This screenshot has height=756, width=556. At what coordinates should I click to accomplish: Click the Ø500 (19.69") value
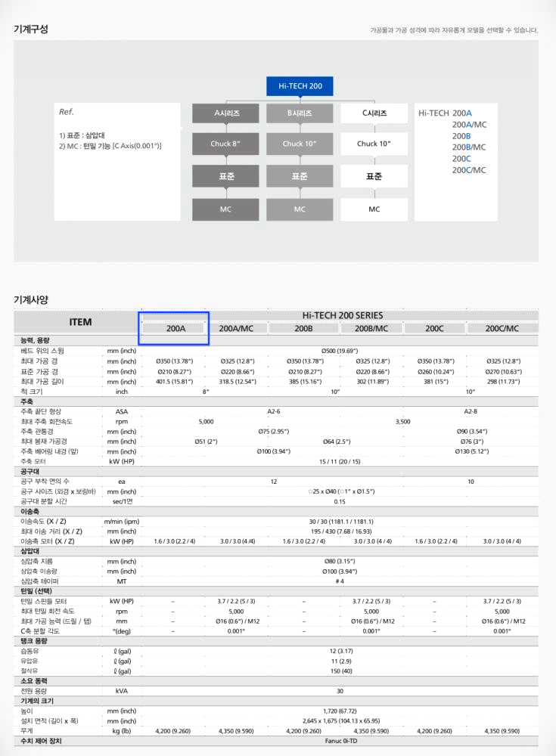pos(340,351)
